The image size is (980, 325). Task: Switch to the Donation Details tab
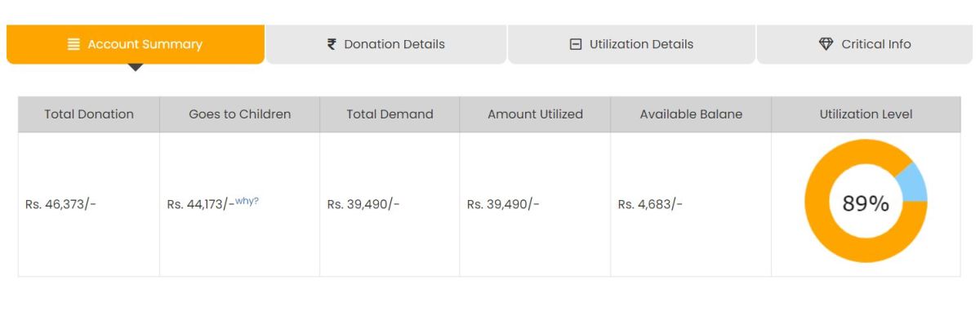pos(386,44)
